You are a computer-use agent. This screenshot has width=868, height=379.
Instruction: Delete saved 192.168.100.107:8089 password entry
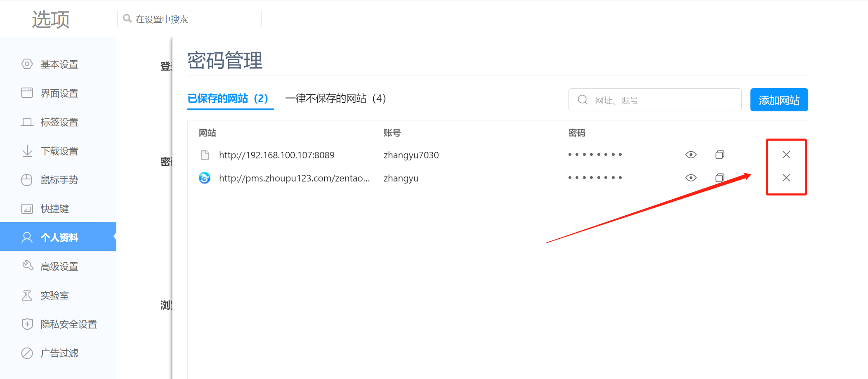click(786, 155)
